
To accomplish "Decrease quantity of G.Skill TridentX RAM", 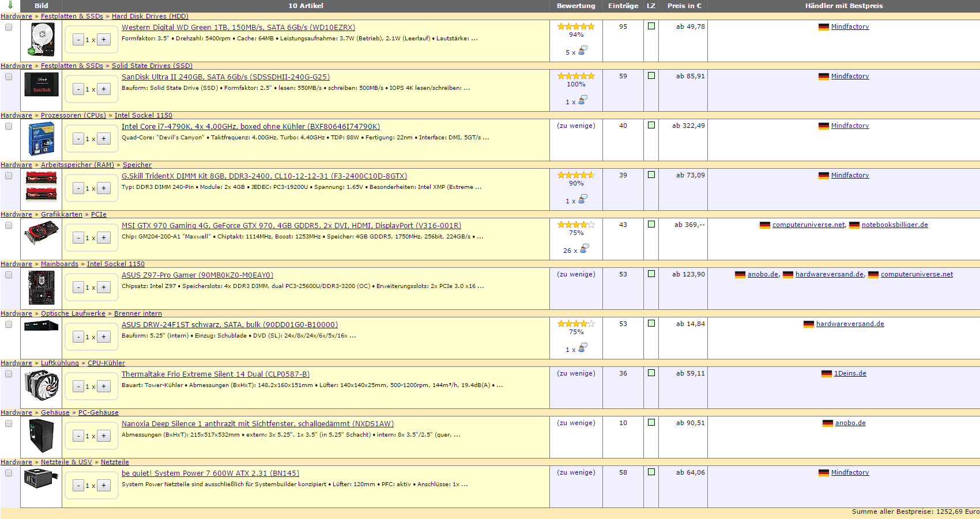I will 78,188.
